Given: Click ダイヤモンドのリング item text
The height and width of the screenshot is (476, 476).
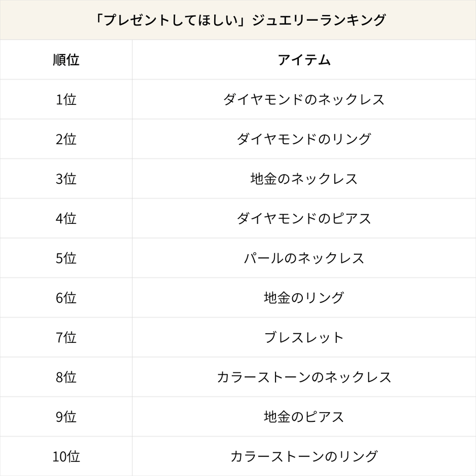Looking at the screenshot, I should [304, 139].
